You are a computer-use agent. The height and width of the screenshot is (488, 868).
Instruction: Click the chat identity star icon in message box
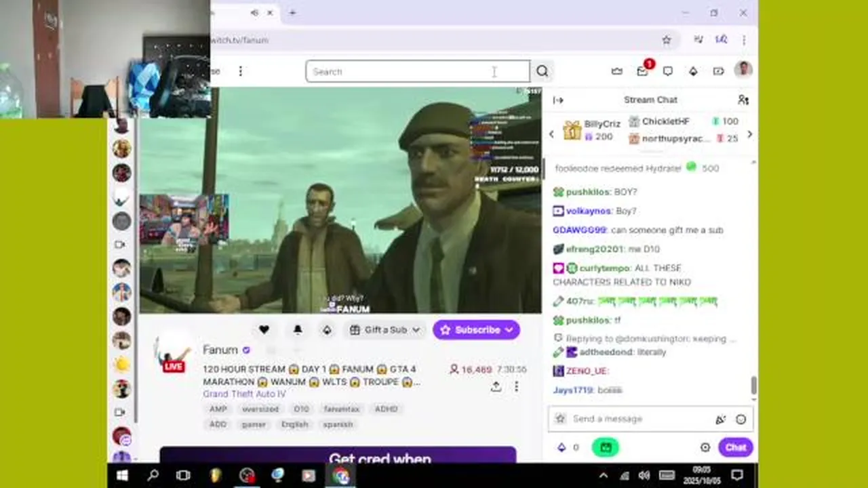click(x=560, y=419)
